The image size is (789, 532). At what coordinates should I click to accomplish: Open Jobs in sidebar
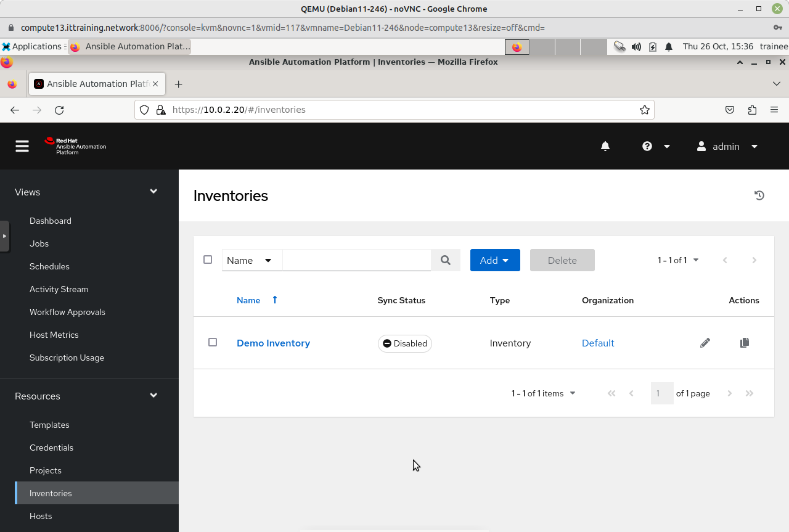coord(39,243)
